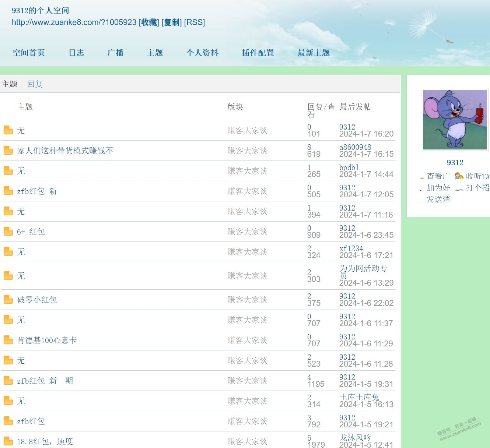Open thread 6+ 红包
Image resolution: width=490 pixels, height=448 pixels.
(31, 232)
